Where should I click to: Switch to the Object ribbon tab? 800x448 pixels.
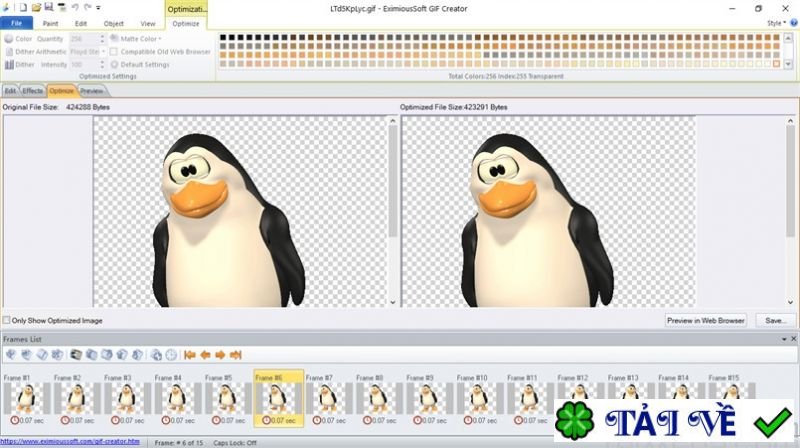(113, 23)
